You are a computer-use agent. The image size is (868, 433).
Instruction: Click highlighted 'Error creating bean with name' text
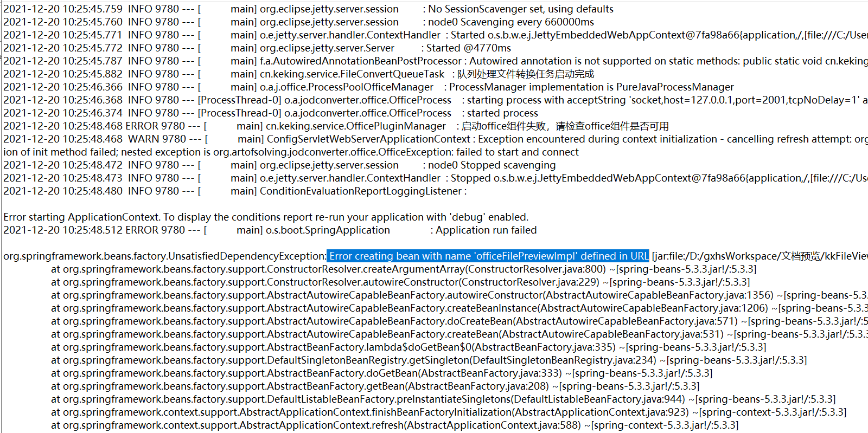coord(488,256)
